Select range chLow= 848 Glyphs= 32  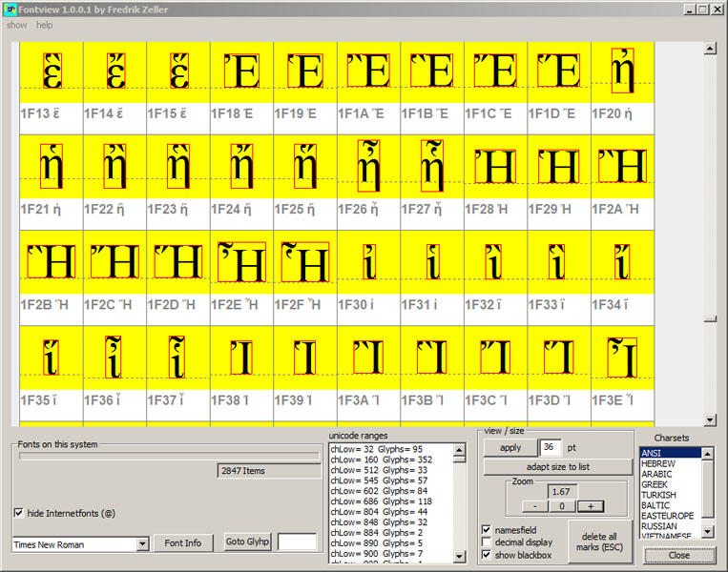(x=391, y=521)
